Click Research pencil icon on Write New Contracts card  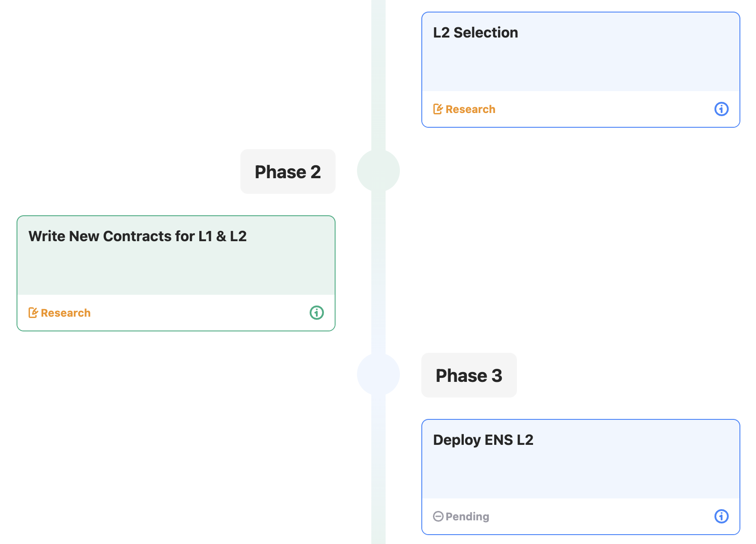click(33, 313)
